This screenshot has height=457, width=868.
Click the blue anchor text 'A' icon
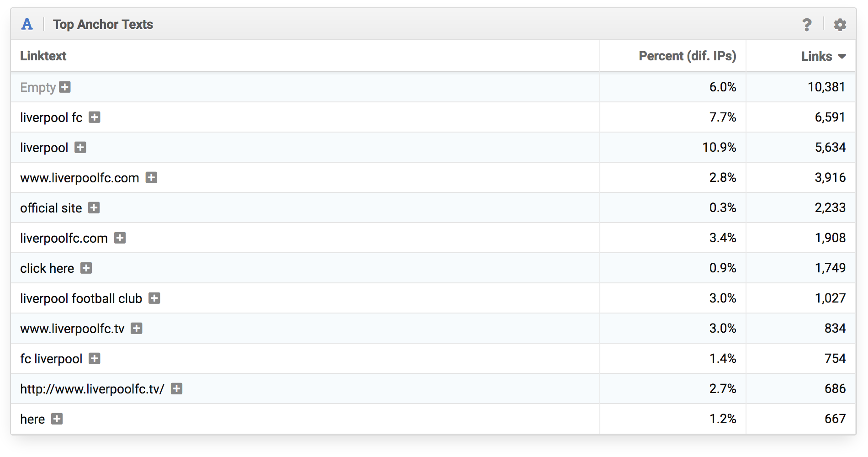click(27, 24)
